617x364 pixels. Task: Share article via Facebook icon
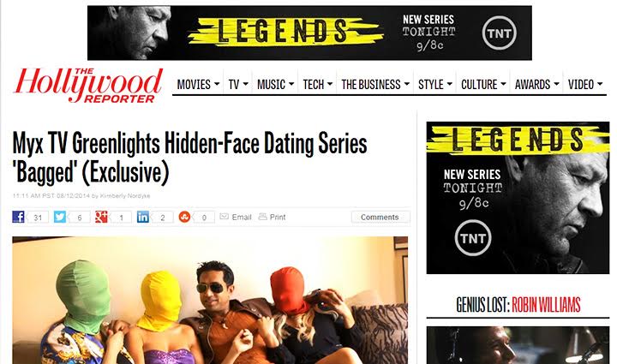click(19, 217)
